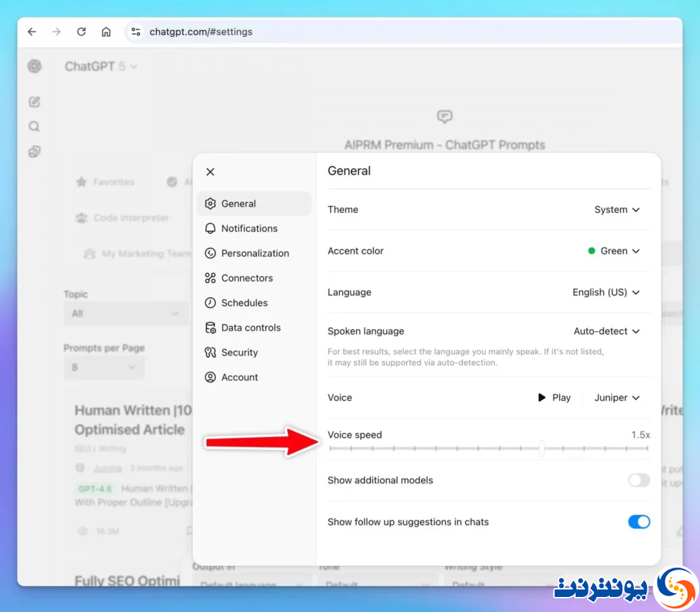The image size is (700, 612).
Task: Open the Prompts per Page dropdown
Action: (104, 367)
